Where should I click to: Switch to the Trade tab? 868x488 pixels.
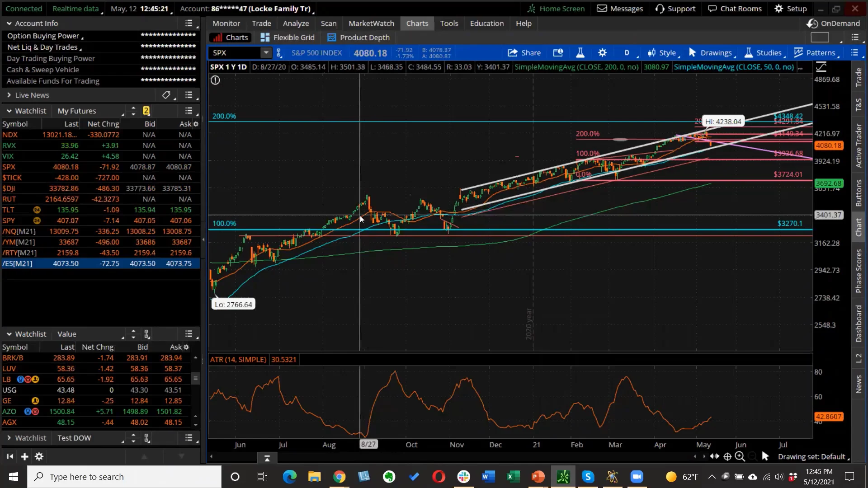pos(261,23)
